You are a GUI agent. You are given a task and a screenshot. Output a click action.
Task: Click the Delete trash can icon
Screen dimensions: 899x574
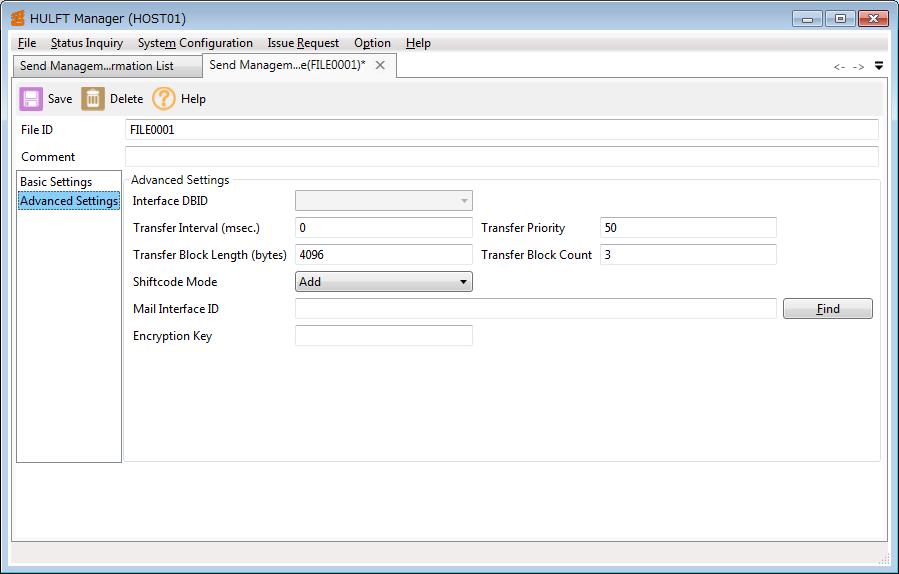pyautogui.click(x=93, y=99)
